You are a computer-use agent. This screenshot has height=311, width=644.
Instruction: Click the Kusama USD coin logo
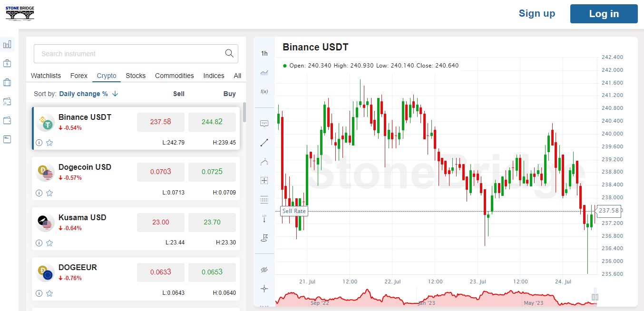coord(46,223)
